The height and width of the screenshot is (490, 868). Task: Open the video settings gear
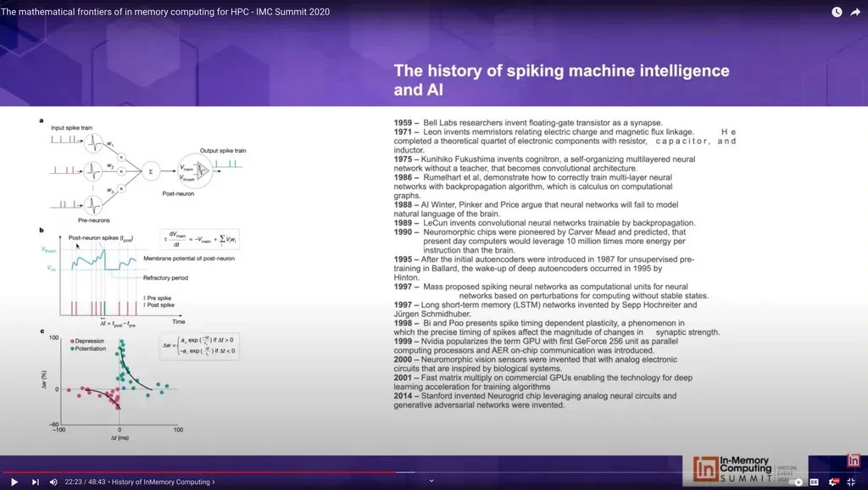[833, 482]
